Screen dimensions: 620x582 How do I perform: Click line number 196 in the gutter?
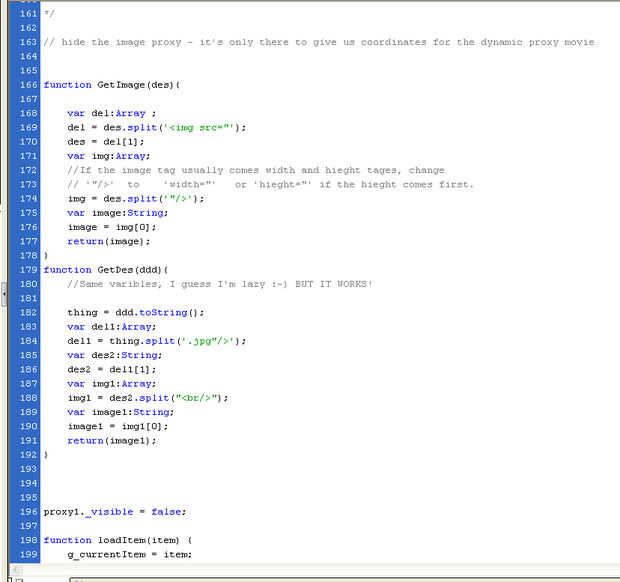(28, 512)
